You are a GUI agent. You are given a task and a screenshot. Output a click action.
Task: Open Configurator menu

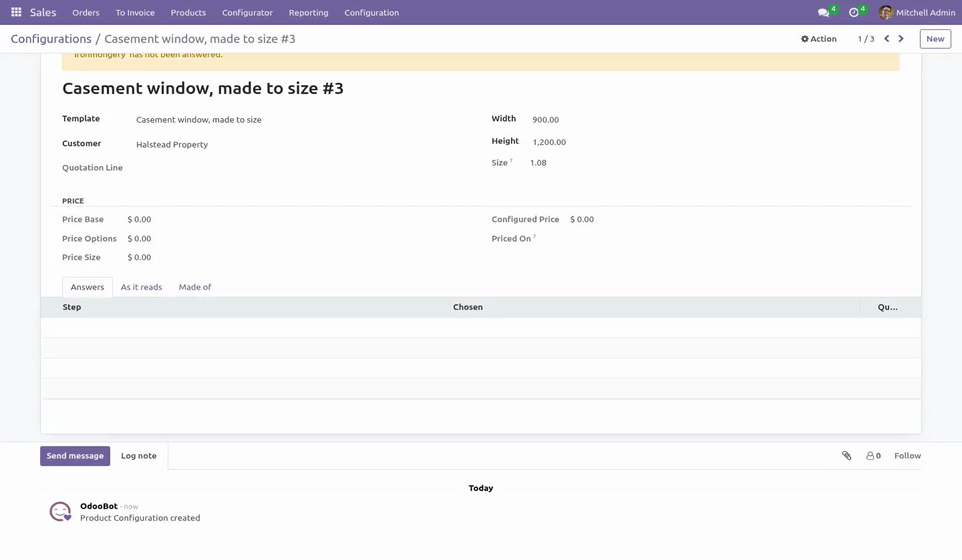click(x=247, y=13)
